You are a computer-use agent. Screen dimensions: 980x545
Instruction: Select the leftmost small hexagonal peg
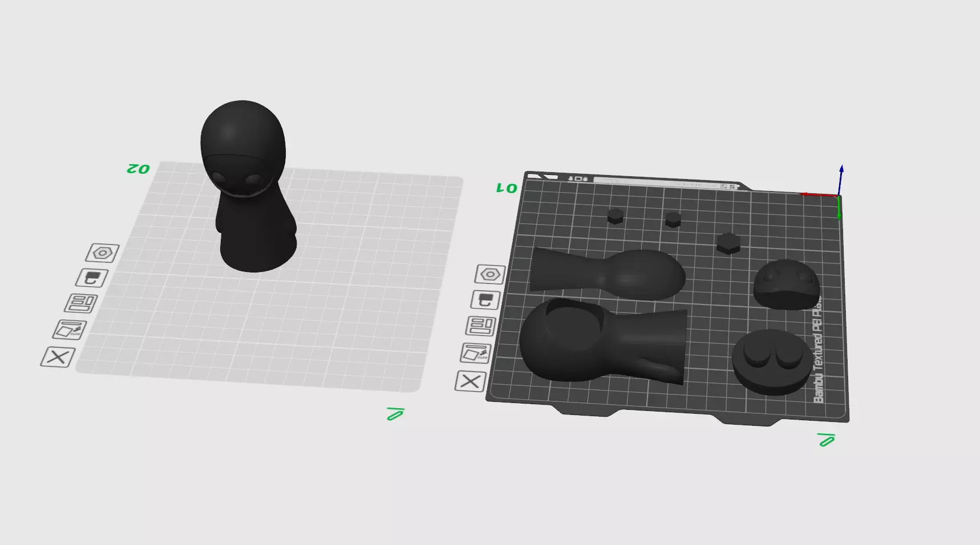pyautogui.click(x=615, y=216)
